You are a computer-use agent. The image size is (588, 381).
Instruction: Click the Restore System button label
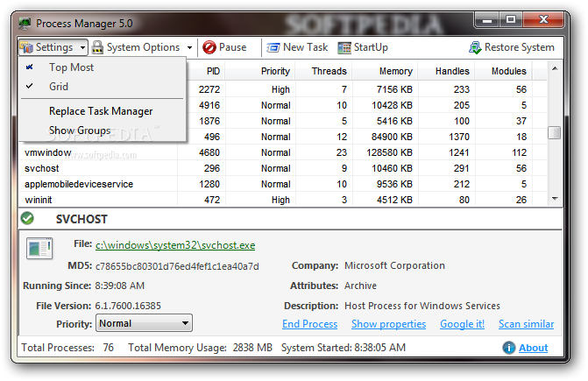[x=520, y=47]
